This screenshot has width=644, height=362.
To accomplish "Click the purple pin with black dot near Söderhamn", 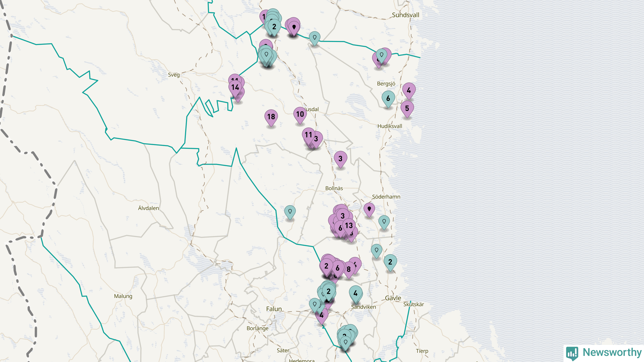I will [369, 210].
